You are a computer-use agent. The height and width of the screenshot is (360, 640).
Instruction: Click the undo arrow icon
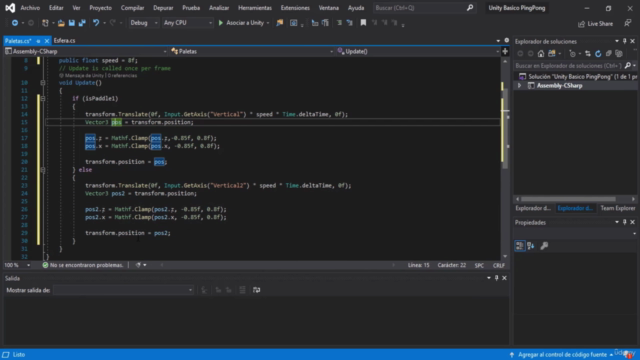(96, 23)
